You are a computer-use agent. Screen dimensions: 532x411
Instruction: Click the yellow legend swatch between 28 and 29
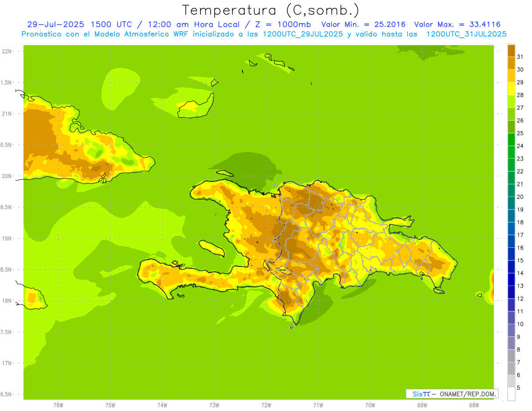pos(511,89)
